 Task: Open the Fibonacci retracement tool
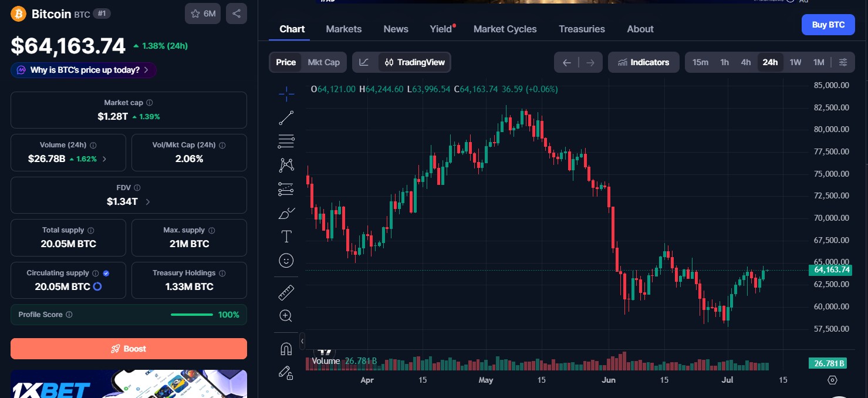[x=286, y=141]
